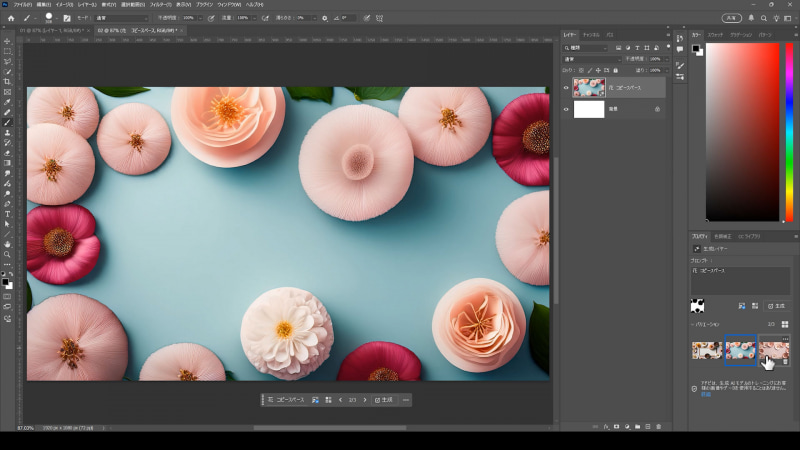Switch to the スウォッチ tab
Screen dimensions: 800x450
point(716,35)
